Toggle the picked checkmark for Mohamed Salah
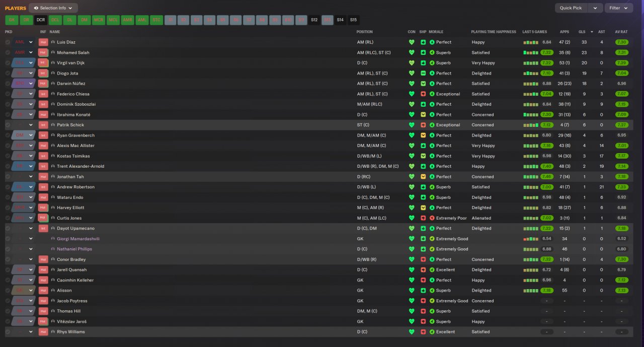Viewport: 644px width, 347px height. 8,52
